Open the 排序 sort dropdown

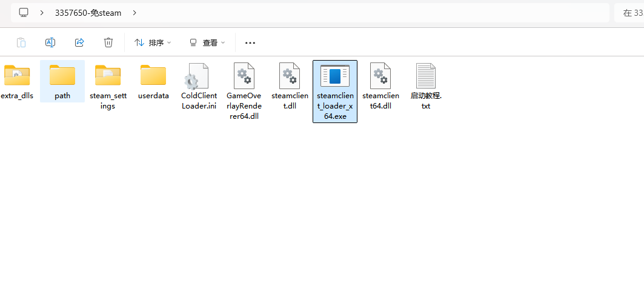pos(153,42)
